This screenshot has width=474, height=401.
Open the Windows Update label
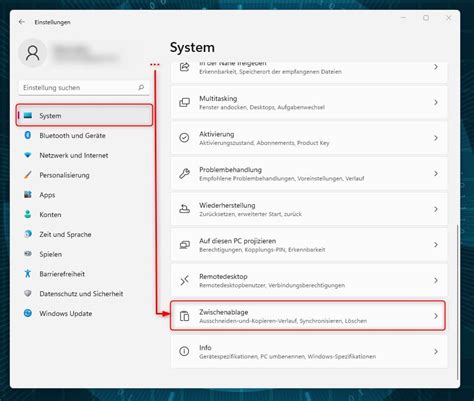(x=66, y=313)
